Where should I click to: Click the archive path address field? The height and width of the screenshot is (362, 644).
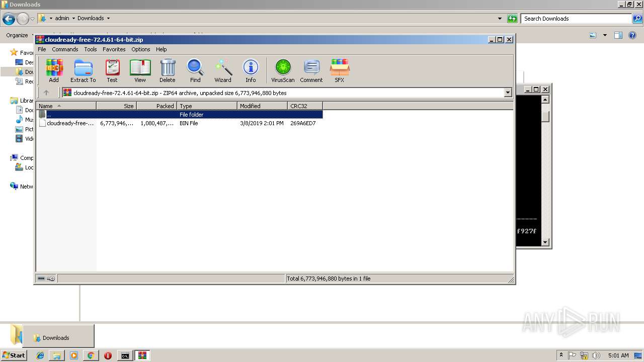[283, 93]
